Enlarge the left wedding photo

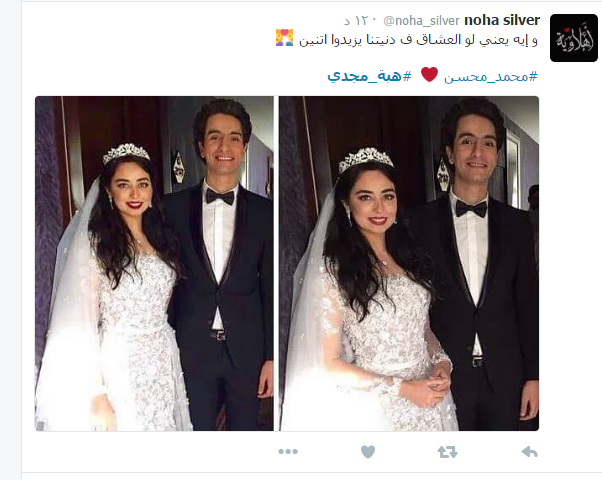pos(154,263)
